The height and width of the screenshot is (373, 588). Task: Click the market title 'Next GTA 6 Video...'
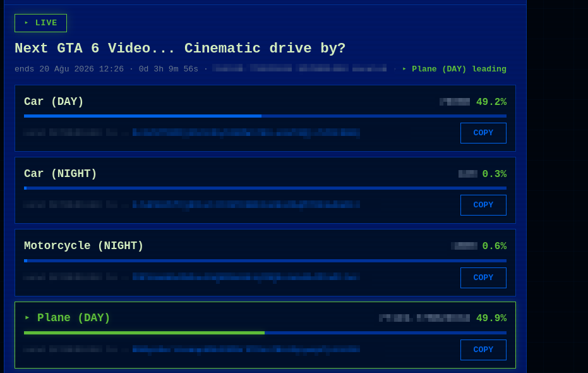click(180, 48)
